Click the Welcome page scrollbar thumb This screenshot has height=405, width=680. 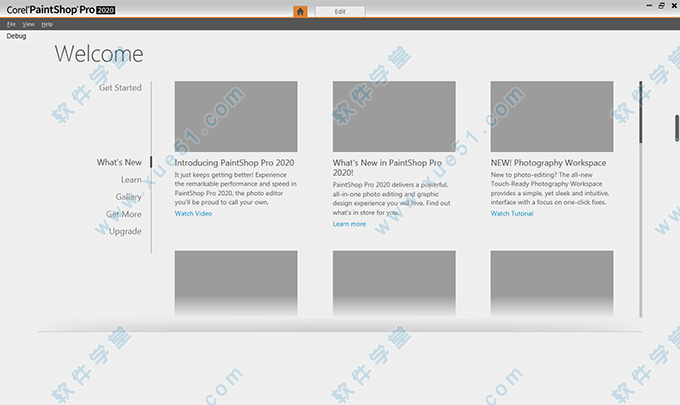coord(641,112)
